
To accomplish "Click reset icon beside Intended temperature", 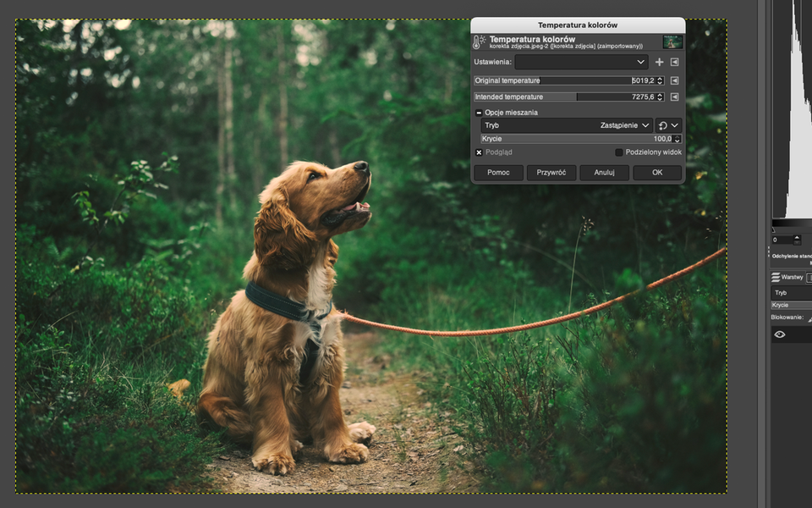I will click(x=674, y=97).
